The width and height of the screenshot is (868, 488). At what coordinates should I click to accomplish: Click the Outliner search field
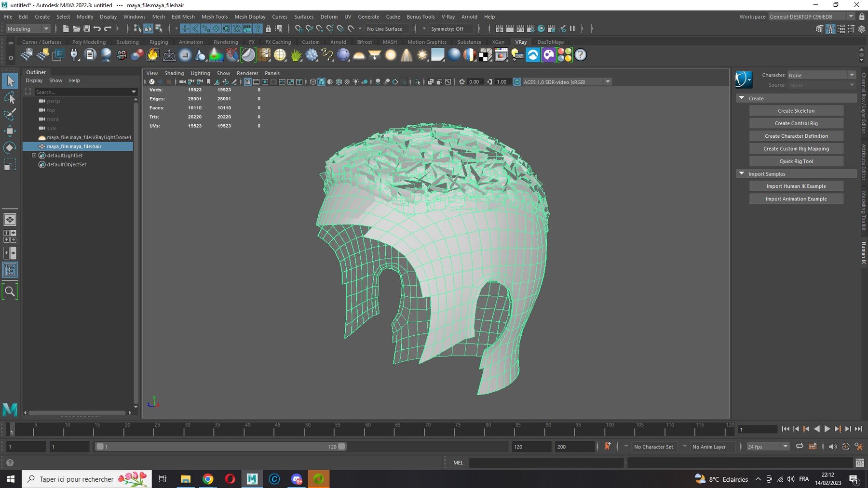(82, 92)
